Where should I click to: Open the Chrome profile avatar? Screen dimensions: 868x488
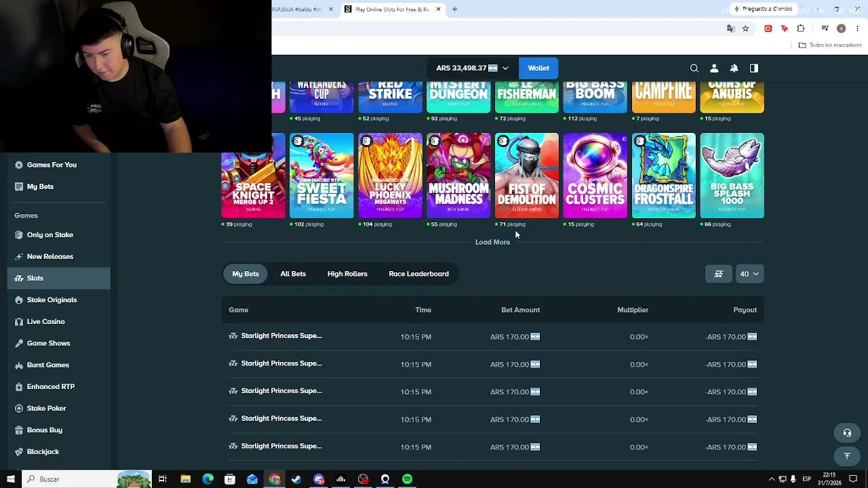click(841, 28)
